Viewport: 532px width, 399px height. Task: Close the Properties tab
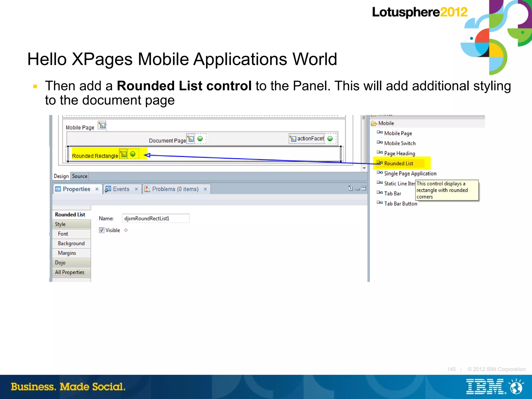point(97,189)
